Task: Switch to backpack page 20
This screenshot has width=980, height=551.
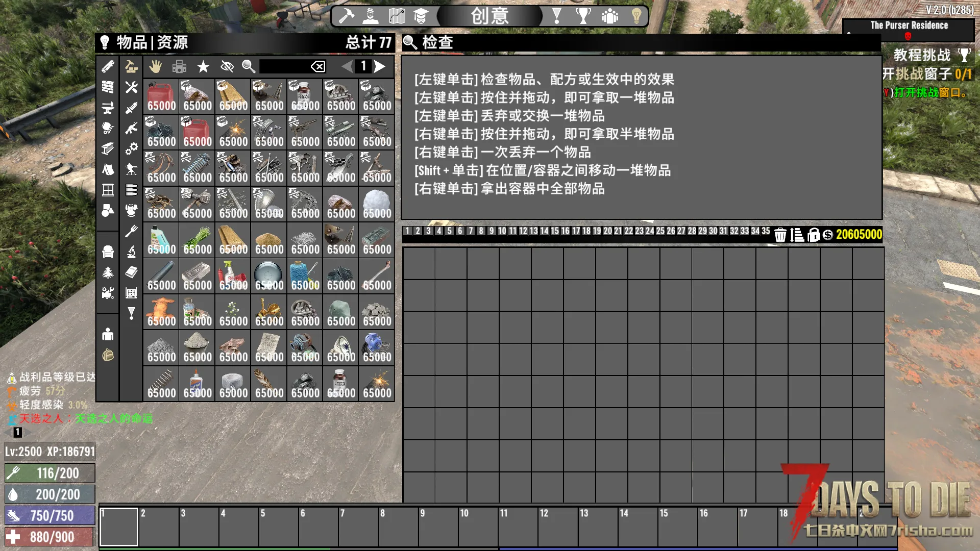Action: [x=607, y=231]
